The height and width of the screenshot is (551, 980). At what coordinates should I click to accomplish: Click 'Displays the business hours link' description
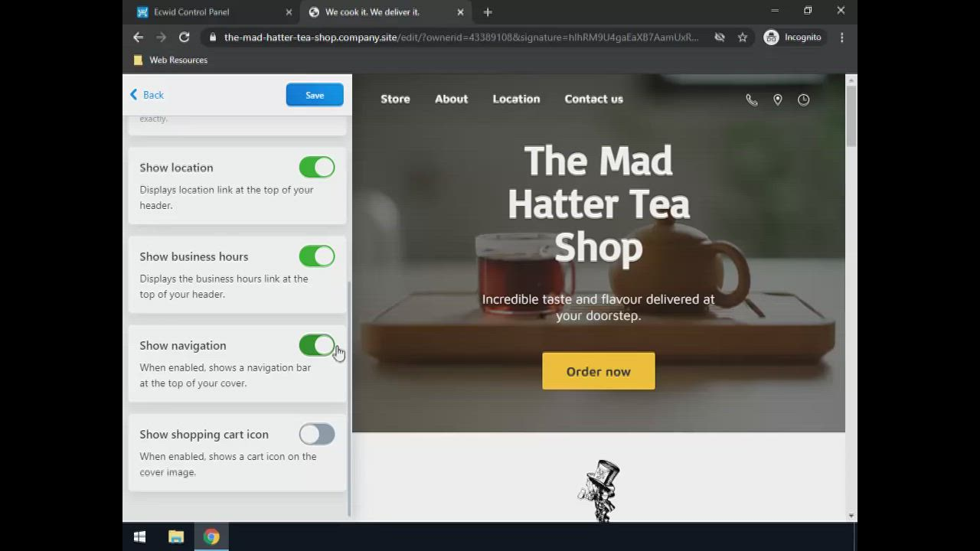click(x=224, y=286)
